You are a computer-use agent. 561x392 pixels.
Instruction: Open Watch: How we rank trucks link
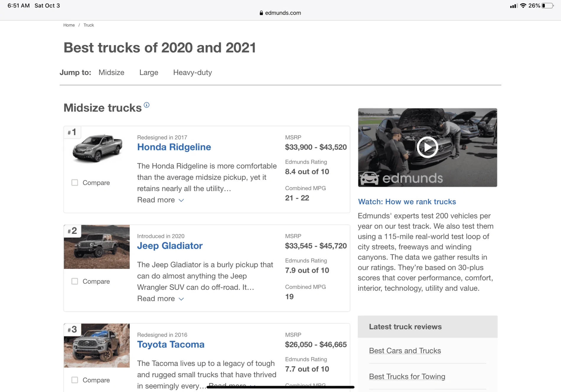pyautogui.click(x=407, y=202)
